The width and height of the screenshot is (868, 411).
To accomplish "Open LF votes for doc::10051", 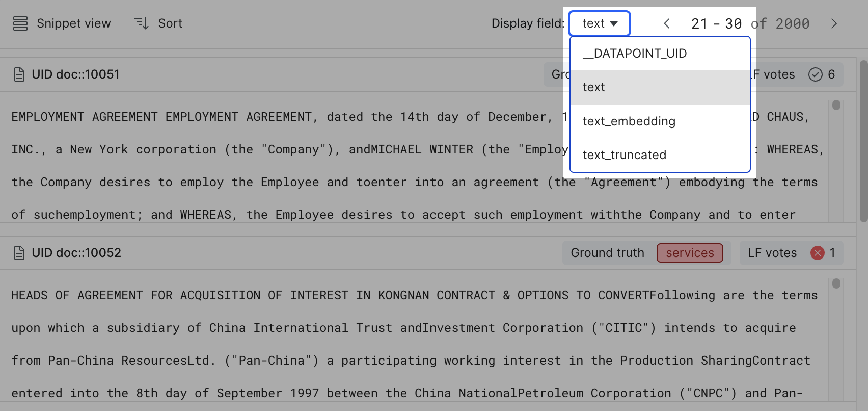I will (x=796, y=74).
